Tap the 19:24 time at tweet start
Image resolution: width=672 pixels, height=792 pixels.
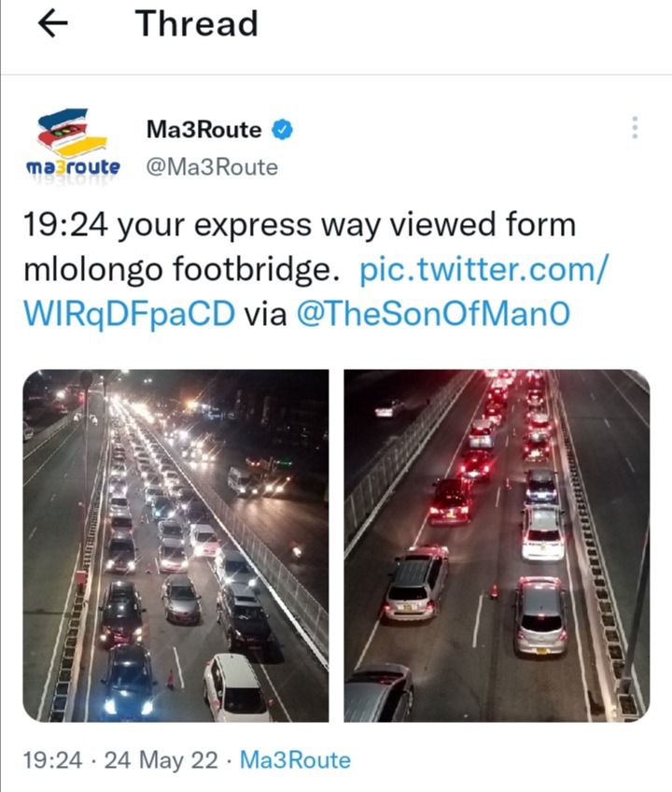(x=65, y=225)
